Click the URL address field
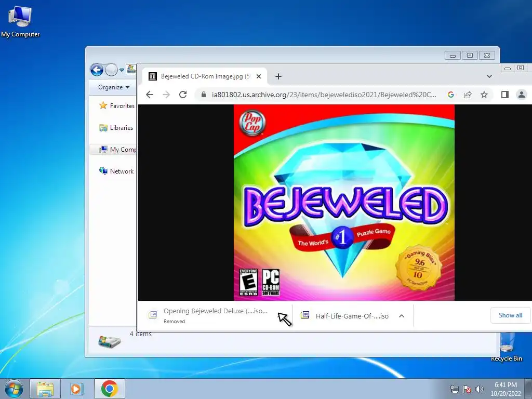This screenshot has width=532, height=399. click(324, 95)
